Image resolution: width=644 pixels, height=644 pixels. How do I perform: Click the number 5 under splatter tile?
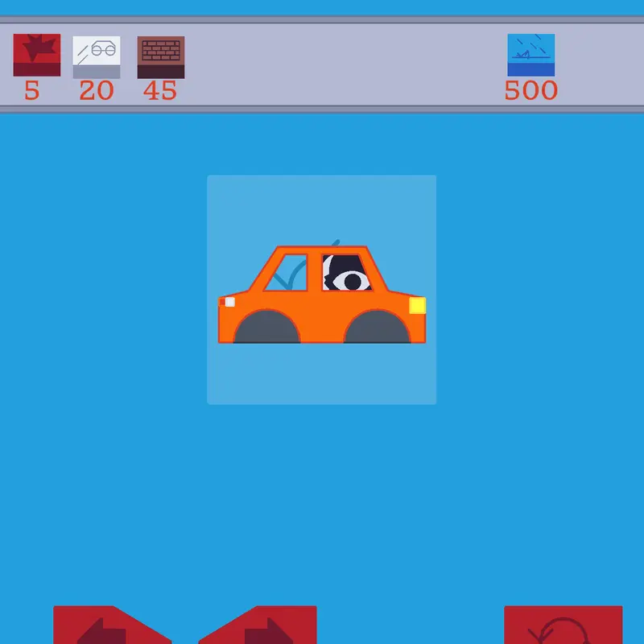[x=32, y=90]
